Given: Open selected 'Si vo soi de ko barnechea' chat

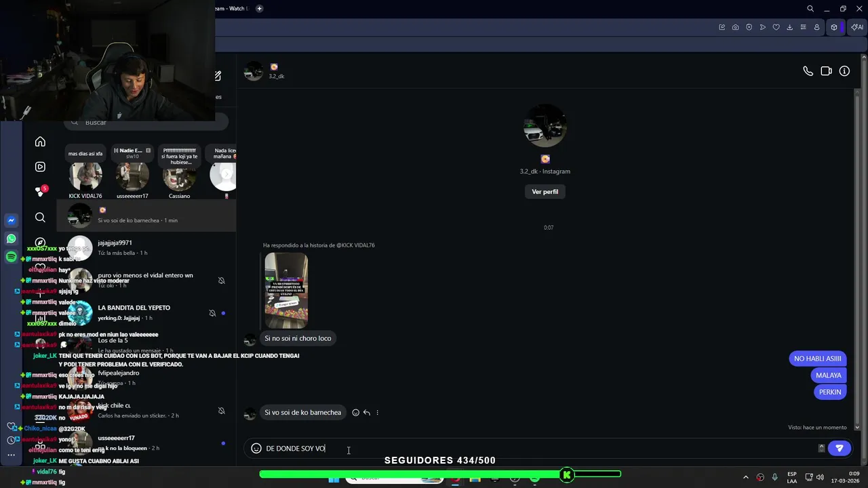Looking at the screenshot, I should tap(146, 216).
